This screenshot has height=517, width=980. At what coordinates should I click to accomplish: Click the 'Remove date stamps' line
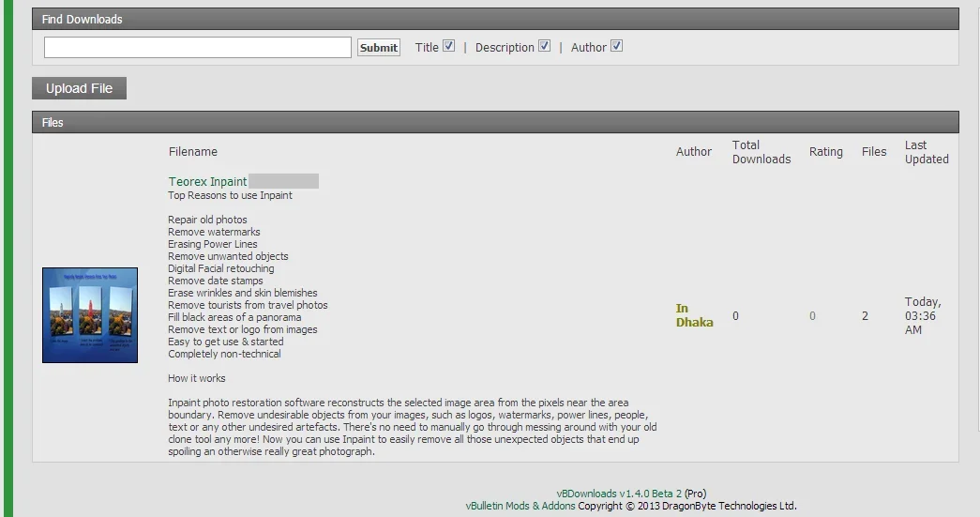(x=215, y=280)
